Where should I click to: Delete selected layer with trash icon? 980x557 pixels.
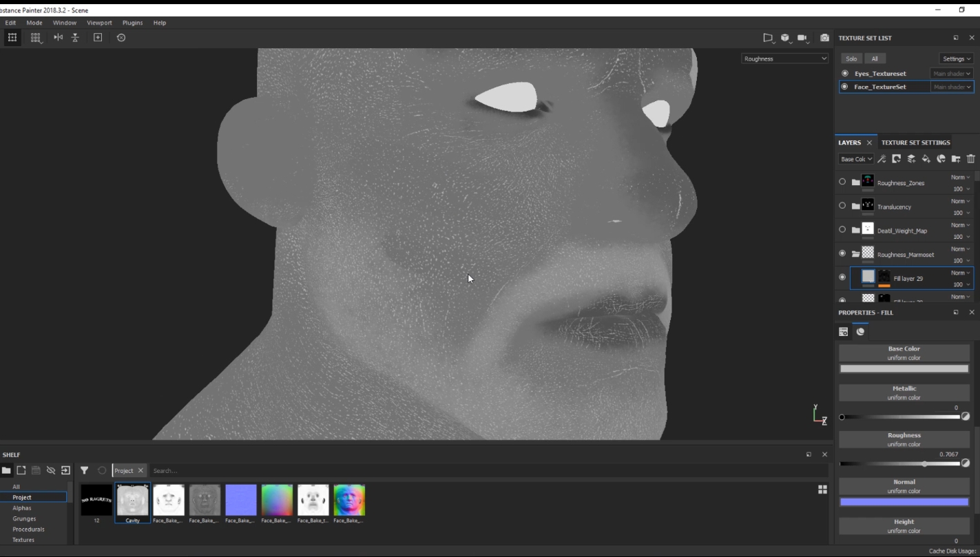(x=971, y=159)
